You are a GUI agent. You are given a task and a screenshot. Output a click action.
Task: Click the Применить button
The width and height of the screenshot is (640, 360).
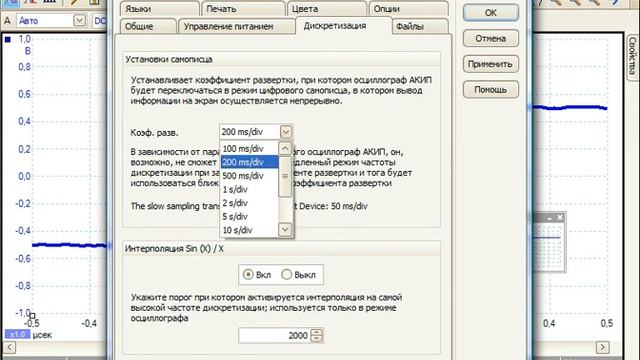coord(491,64)
